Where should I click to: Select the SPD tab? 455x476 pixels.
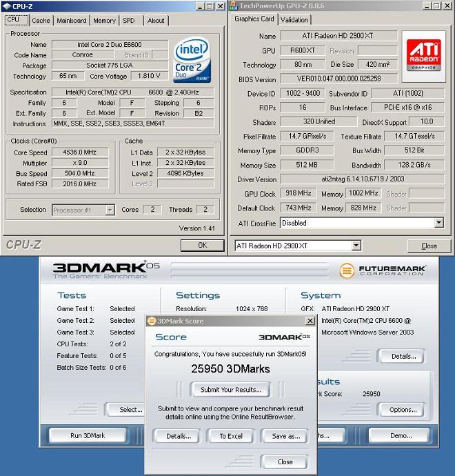point(129,21)
